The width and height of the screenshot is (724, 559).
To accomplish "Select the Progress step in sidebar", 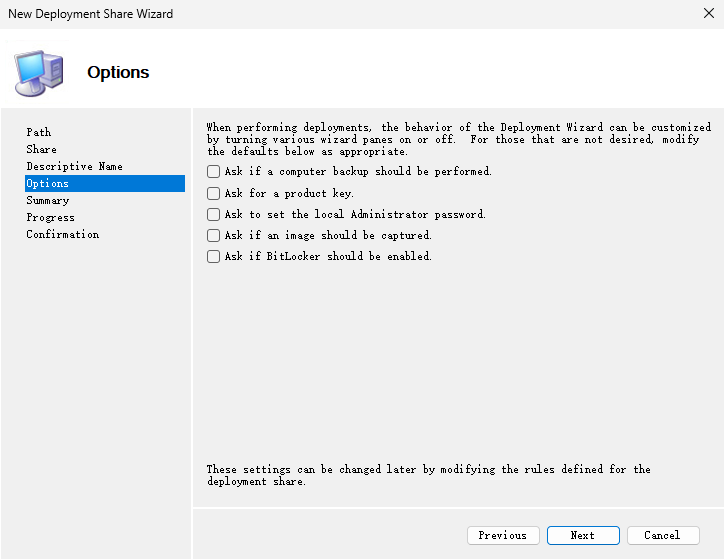I will tap(50, 217).
